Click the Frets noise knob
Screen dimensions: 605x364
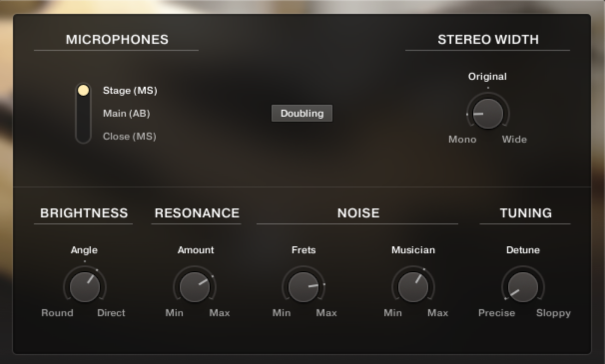304,287
